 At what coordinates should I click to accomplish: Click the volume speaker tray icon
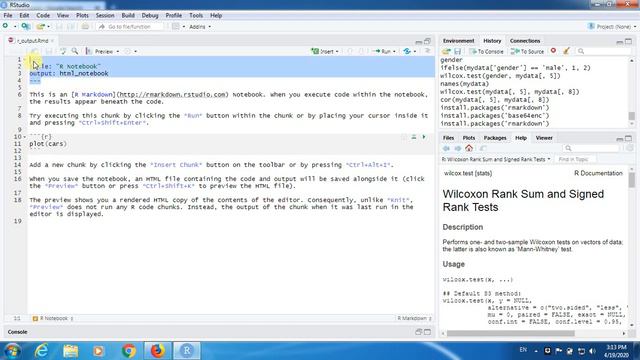592,351
